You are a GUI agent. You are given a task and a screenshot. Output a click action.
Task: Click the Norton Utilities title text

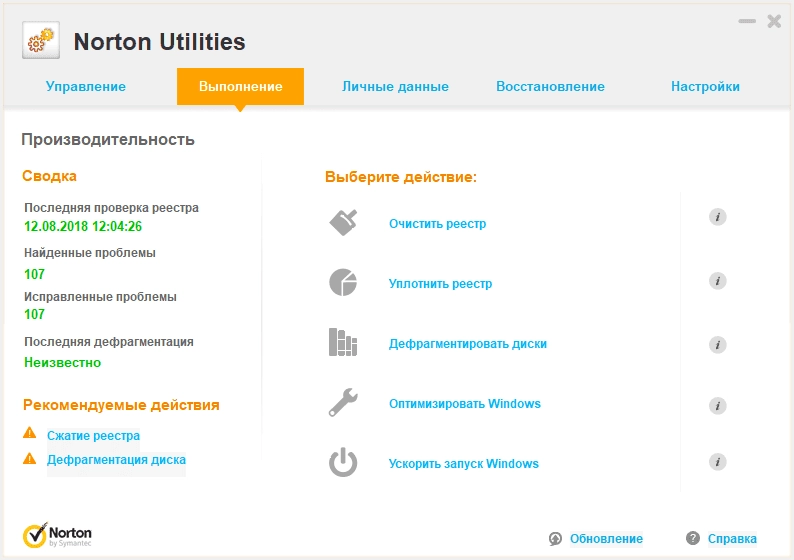click(x=160, y=42)
